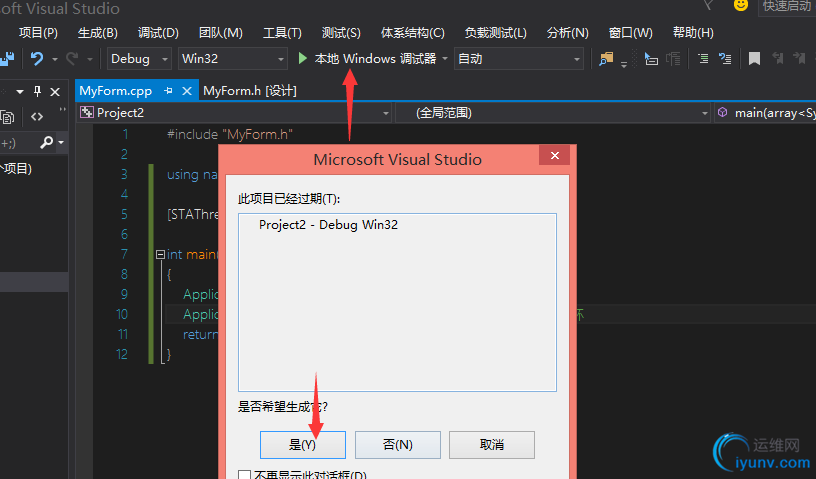Click the 是(Y) button to build

coord(302,445)
